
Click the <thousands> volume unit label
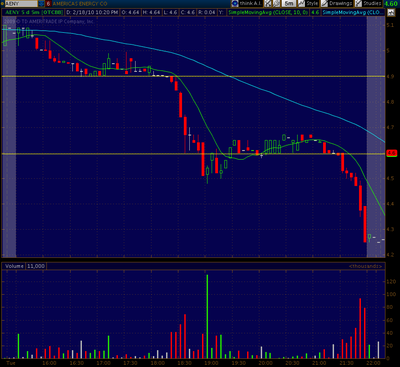tap(365, 266)
